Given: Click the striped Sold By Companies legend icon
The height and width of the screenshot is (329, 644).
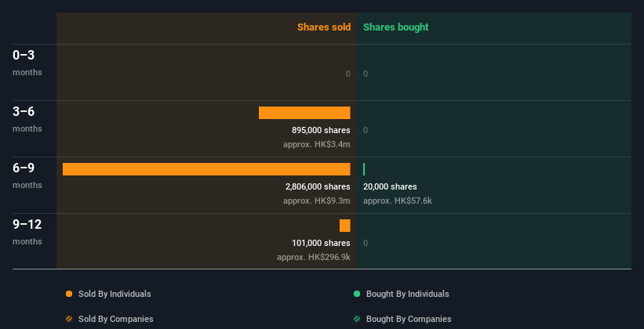Looking at the screenshot, I should coord(69,319).
